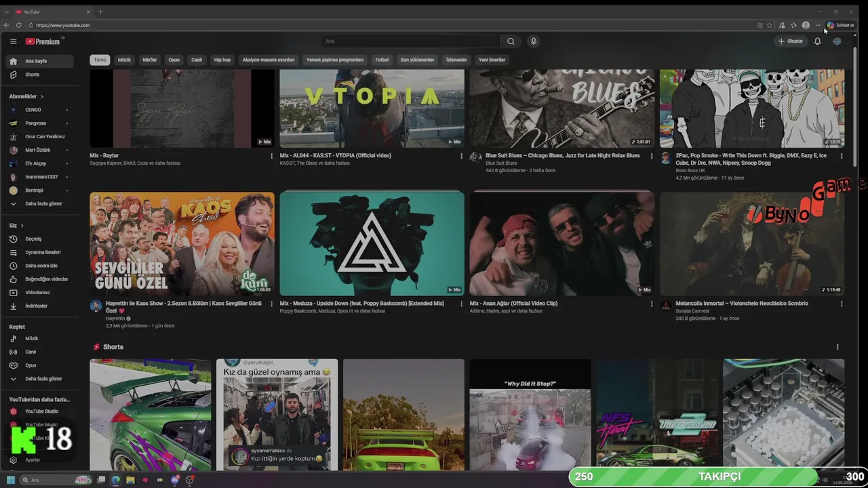This screenshot has width=868, height=488.
Task: Open the notifications bell
Action: [x=817, y=41]
